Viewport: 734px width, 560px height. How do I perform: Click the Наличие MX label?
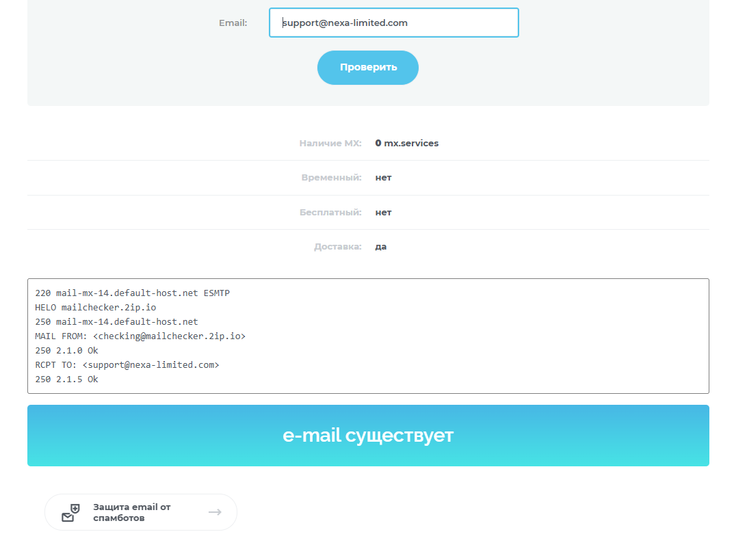(x=330, y=144)
